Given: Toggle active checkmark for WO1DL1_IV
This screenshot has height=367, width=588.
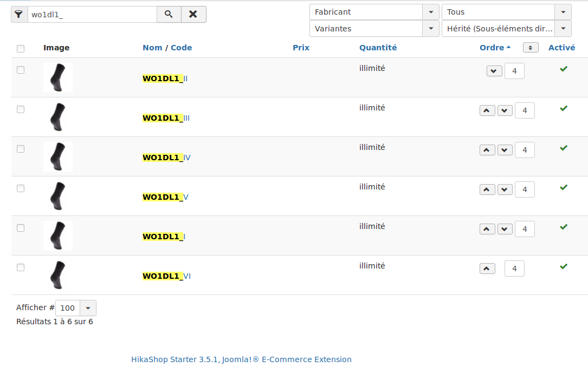Looking at the screenshot, I should (564, 148).
